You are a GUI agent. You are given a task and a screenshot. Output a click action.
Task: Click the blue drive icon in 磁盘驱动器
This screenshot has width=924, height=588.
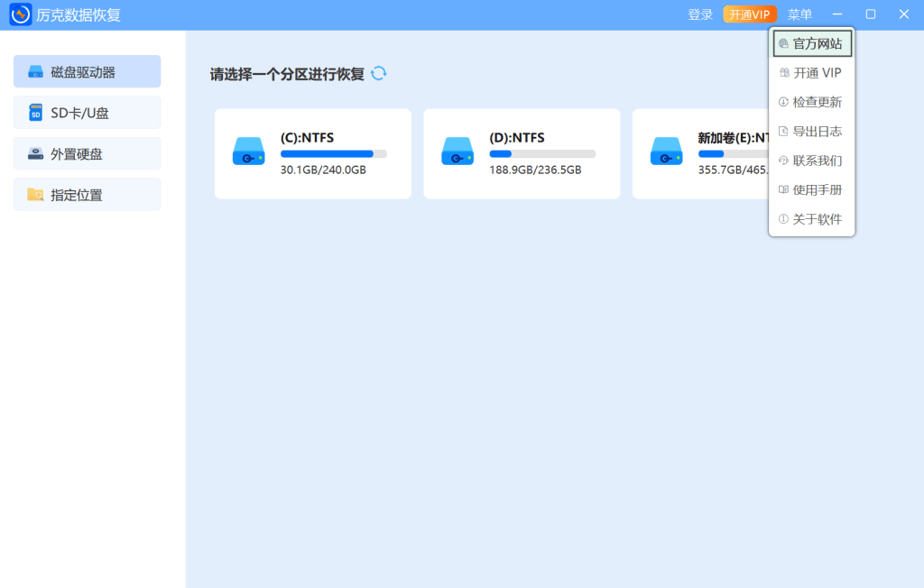[x=36, y=72]
